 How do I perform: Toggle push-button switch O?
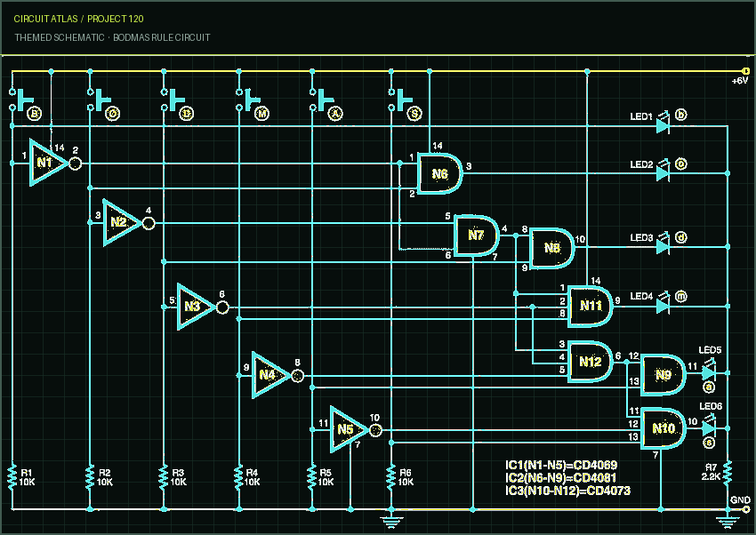(x=98, y=100)
